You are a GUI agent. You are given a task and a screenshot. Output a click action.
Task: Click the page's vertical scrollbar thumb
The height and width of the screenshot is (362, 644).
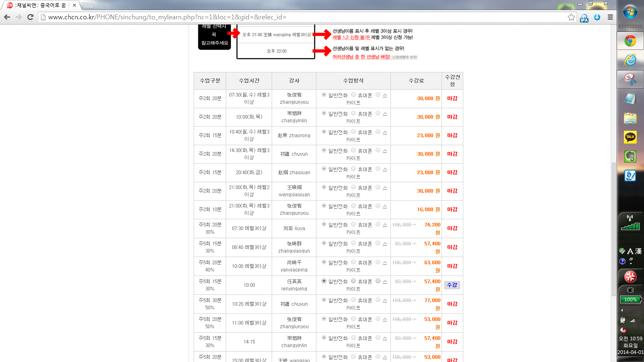(613, 229)
